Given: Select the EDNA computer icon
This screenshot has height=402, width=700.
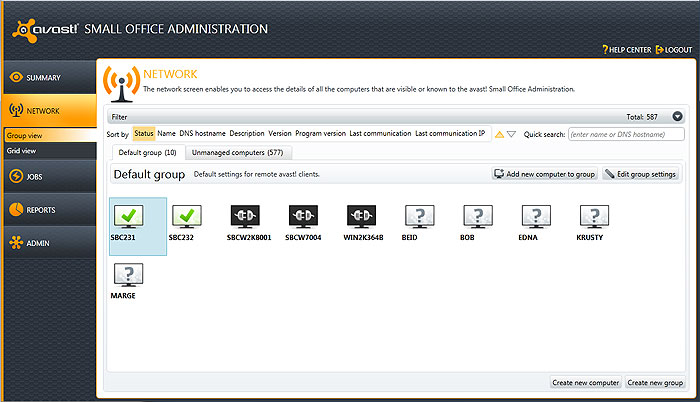Looking at the screenshot, I should pos(535,216).
